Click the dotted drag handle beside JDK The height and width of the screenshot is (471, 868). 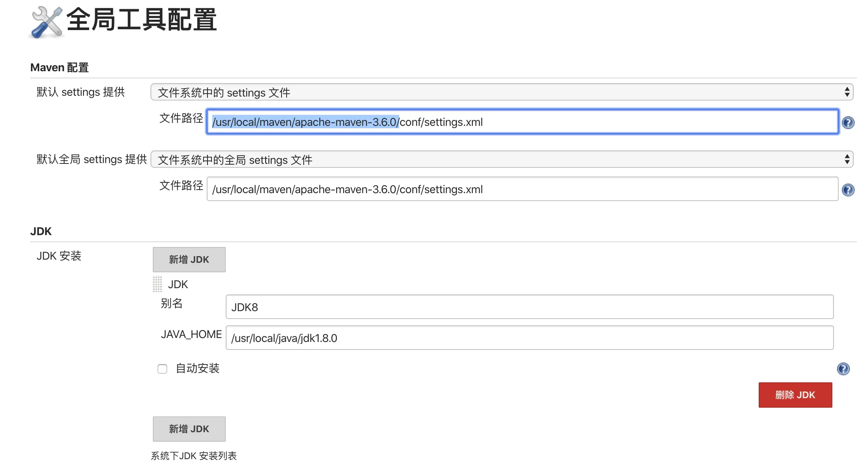(x=157, y=284)
